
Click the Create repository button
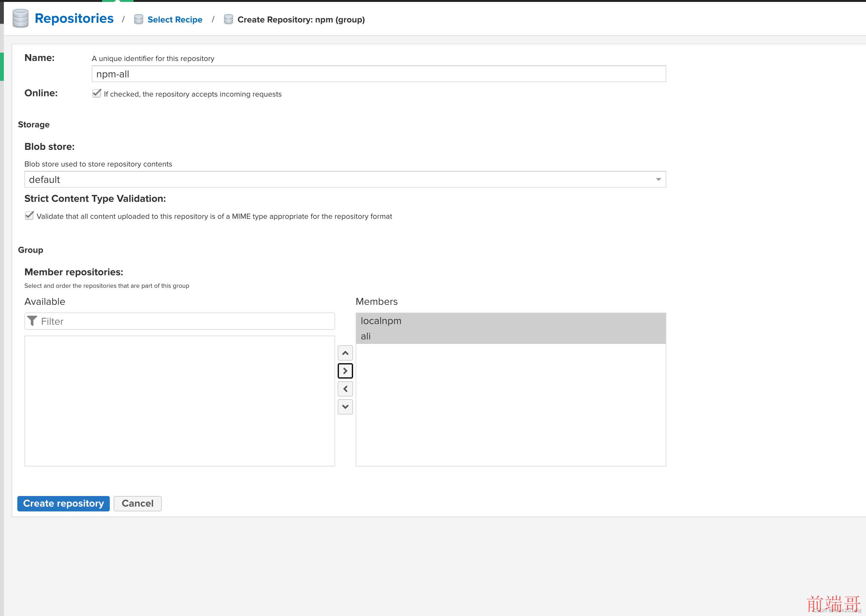(x=63, y=504)
